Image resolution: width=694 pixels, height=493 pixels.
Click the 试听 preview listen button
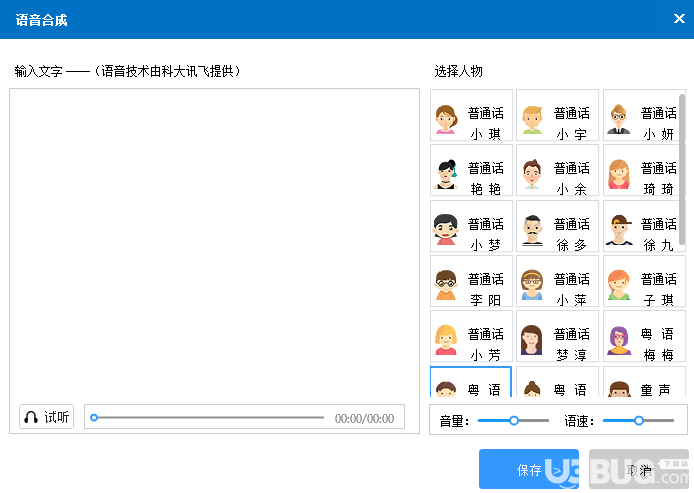[x=46, y=417]
